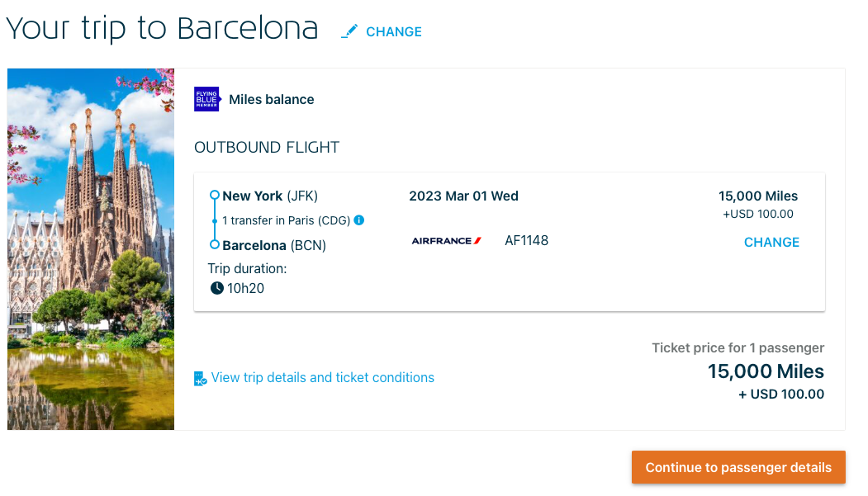Select the departure date 2023 Mar 01
868x496 pixels.
tap(463, 196)
